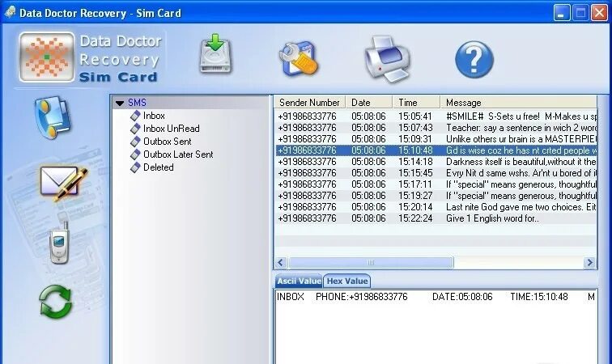Click the Inbox folder icon
Image resolution: width=612 pixels, height=364 pixels.
click(135, 116)
